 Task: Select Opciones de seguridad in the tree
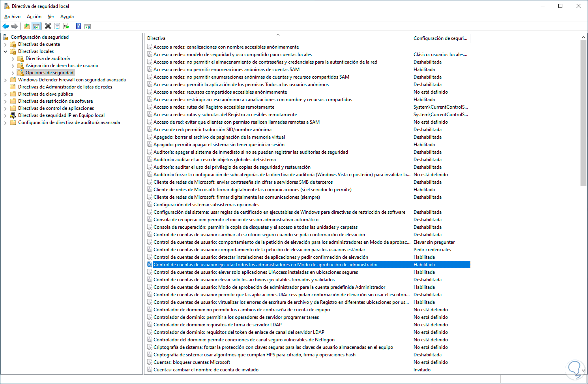click(50, 73)
